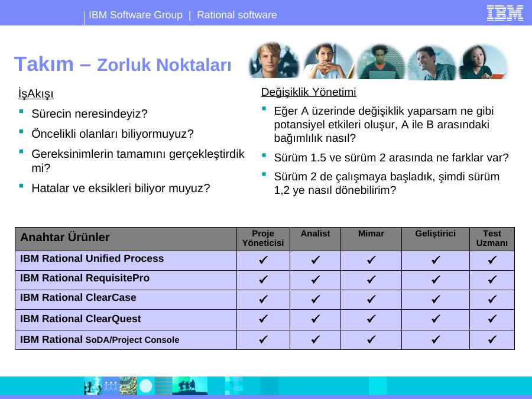Click the "Rational software" header text
The width and height of the screenshot is (532, 399).
(237, 15)
